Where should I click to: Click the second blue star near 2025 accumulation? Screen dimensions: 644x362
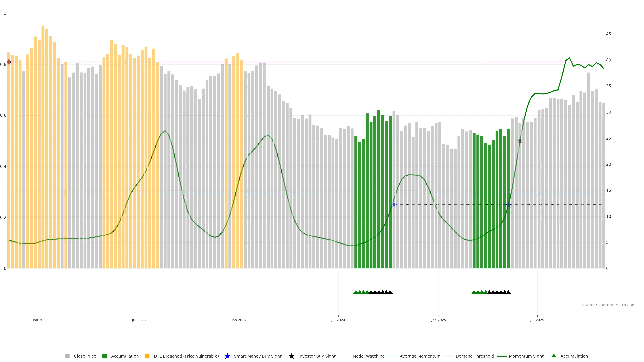click(508, 205)
